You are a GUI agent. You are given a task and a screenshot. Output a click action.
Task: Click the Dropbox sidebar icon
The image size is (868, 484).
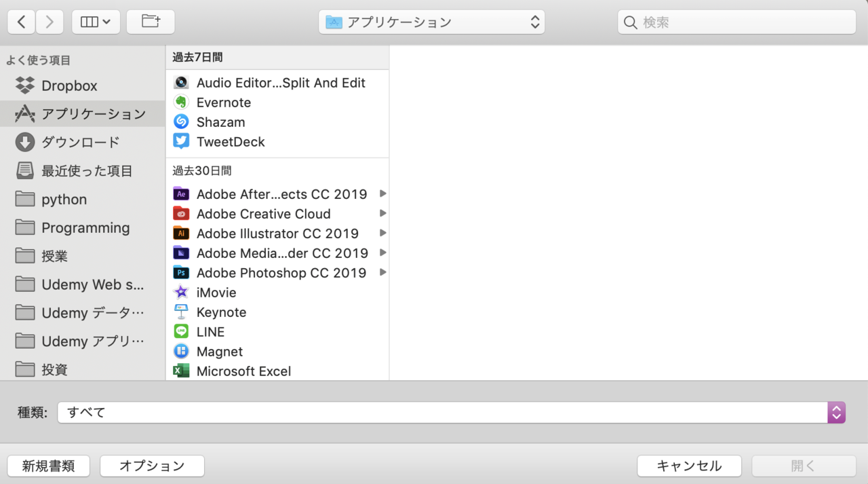(25, 86)
